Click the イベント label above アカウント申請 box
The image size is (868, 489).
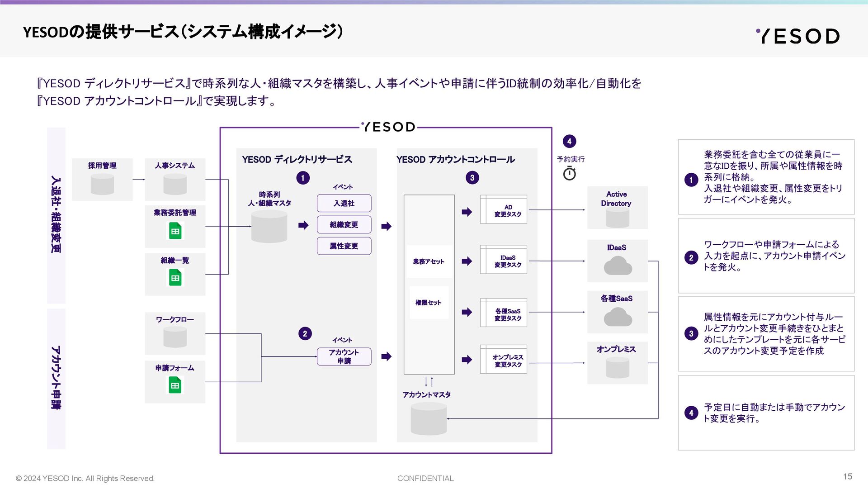click(x=342, y=340)
